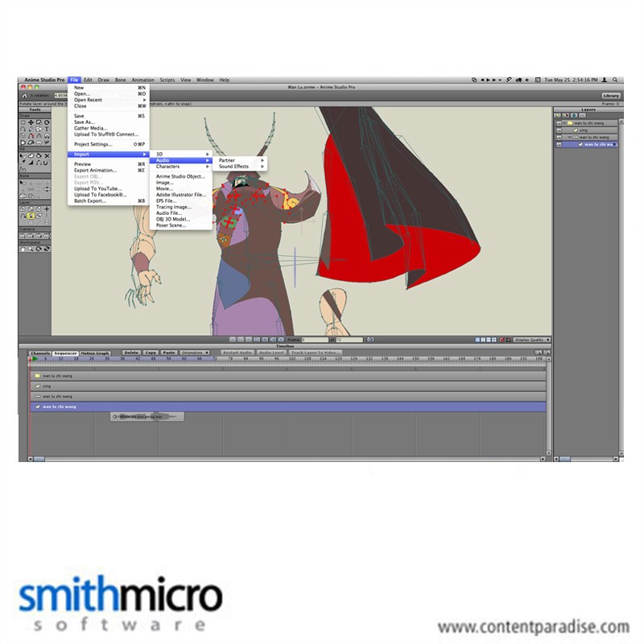644x644 pixels.
Task: Select the Select Bone tool
Action: coord(23,183)
